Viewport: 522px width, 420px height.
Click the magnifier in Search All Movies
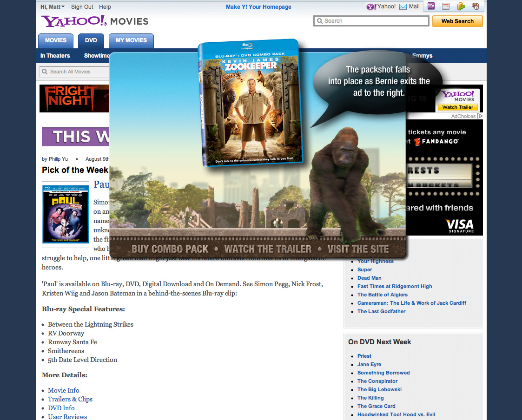pos(45,72)
